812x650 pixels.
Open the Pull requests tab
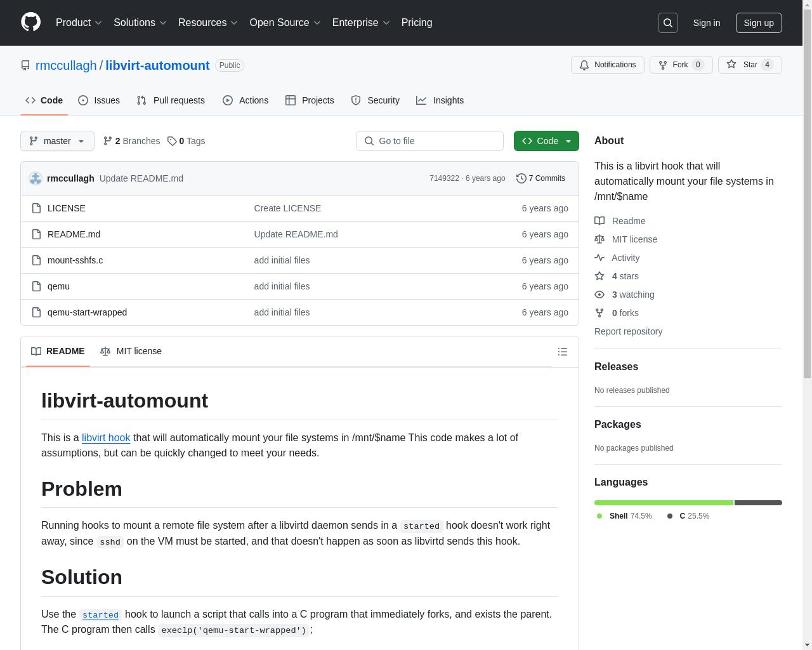[171, 100]
